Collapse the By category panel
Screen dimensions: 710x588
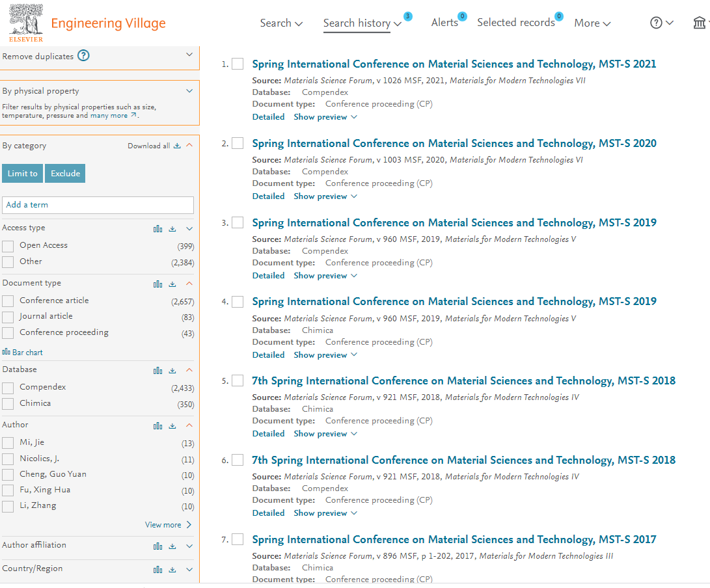click(x=189, y=145)
